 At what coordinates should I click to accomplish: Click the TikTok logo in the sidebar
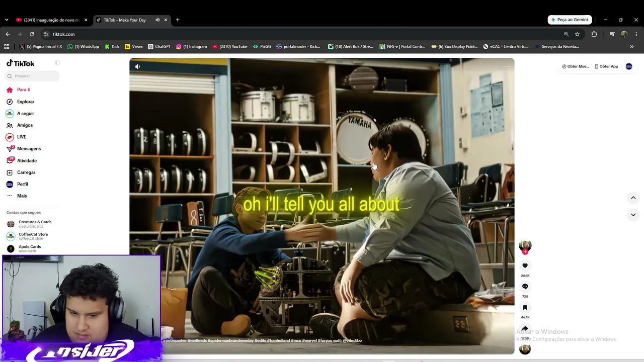[21, 63]
